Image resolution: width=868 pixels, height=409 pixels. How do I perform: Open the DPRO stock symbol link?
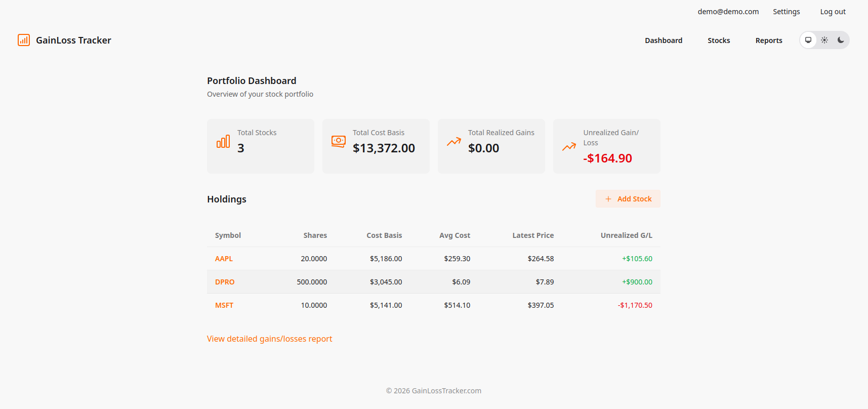[x=225, y=282]
